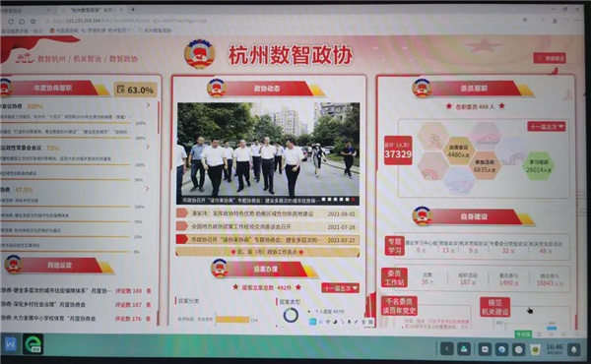Expand hidden tray icons with left arrow
The height and width of the screenshot is (364, 591).
coord(446,349)
